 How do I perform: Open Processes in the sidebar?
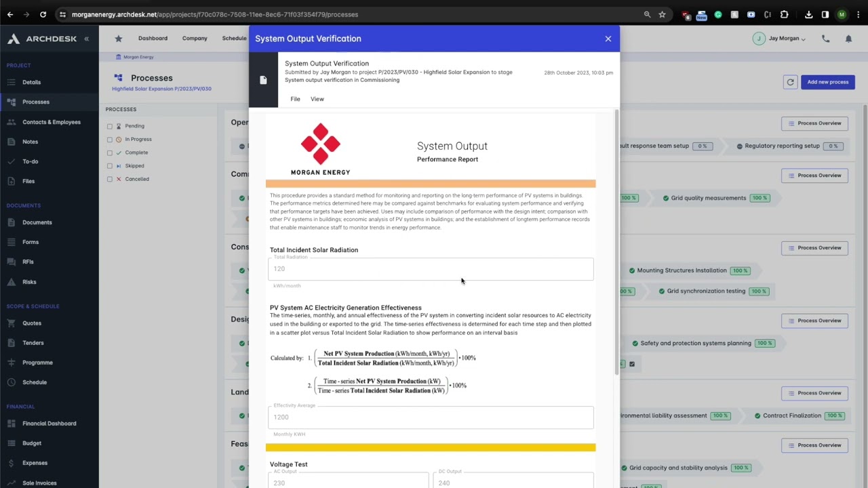(x=35, y=102)
